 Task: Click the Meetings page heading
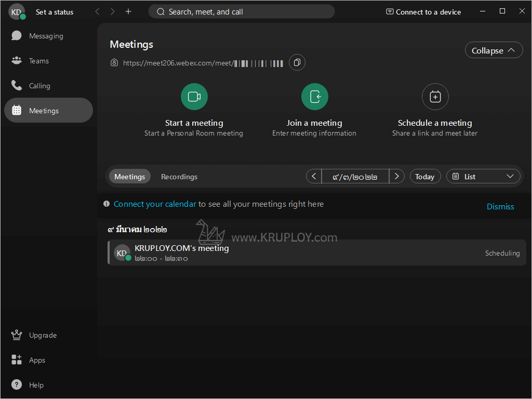(131, 45)
